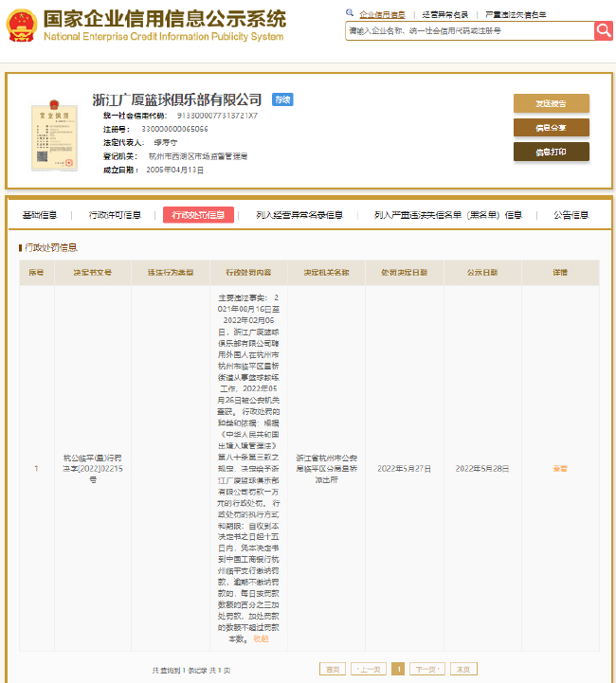Collapse penalty content via 收起 link
The image size is (616, 683).
click(x=261, y=638)
